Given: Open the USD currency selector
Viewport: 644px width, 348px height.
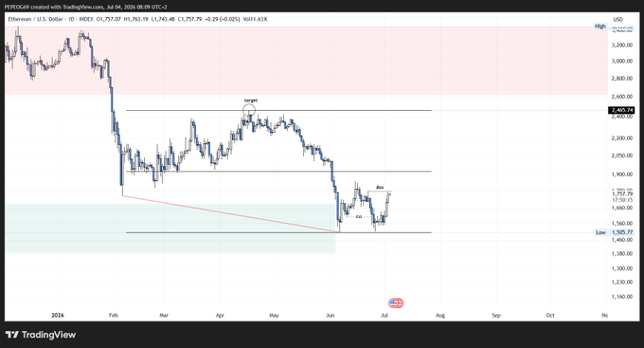Looking at the screenshot, I should pos(618,19).
